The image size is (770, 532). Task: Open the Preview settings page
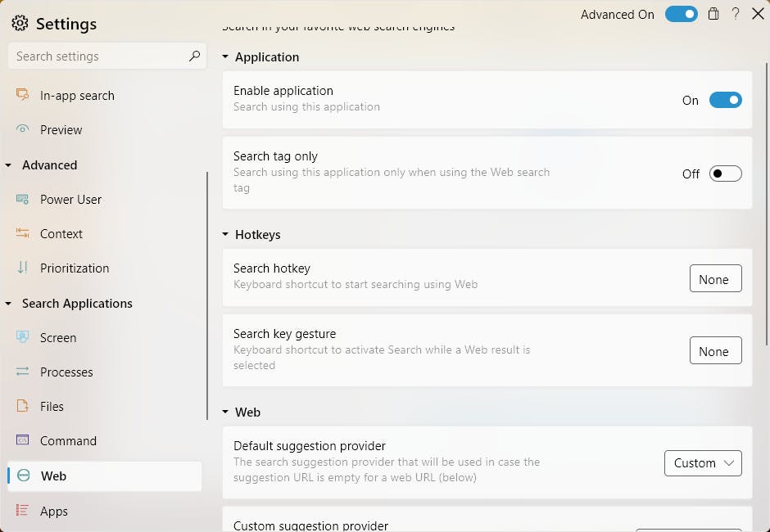click(x=61, y=130)
